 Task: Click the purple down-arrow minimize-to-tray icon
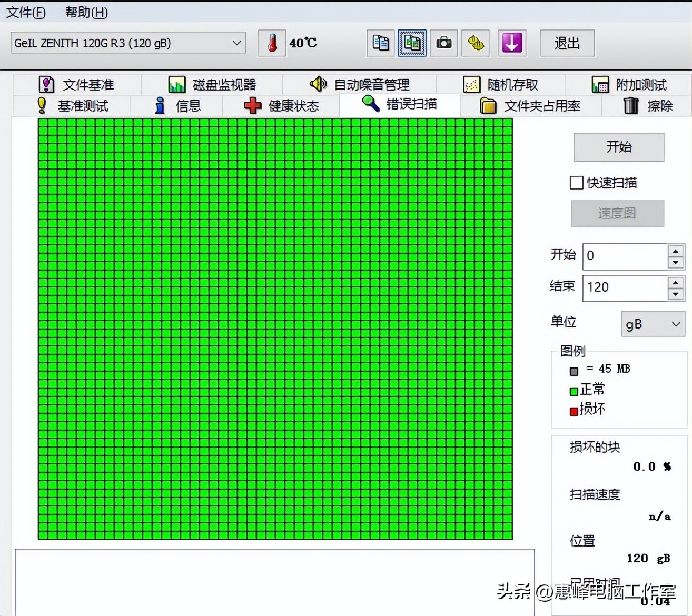point(511,43)
